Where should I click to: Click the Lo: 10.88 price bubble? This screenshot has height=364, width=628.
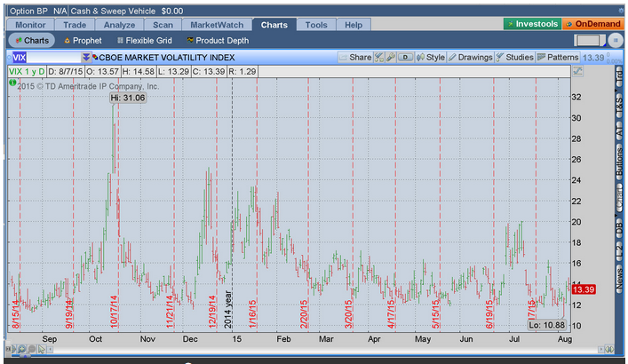point(547,325)
